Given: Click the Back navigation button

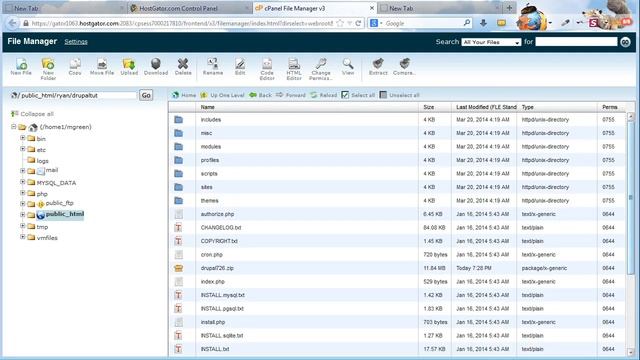Looking at the screenshot, I should 260,95.
